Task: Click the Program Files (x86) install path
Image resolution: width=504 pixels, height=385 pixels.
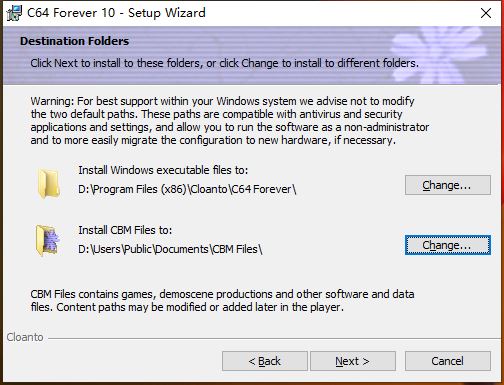Action: [187, 189]
